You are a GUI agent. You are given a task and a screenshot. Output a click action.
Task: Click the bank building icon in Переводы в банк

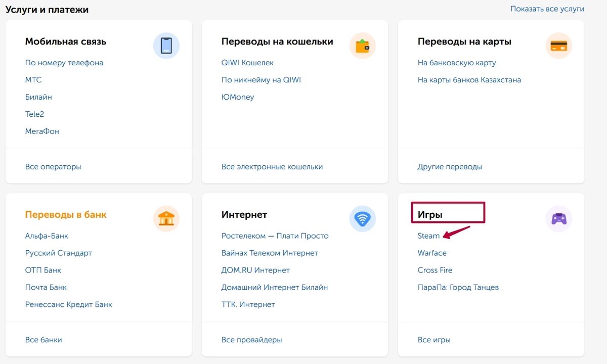(166, 219)
